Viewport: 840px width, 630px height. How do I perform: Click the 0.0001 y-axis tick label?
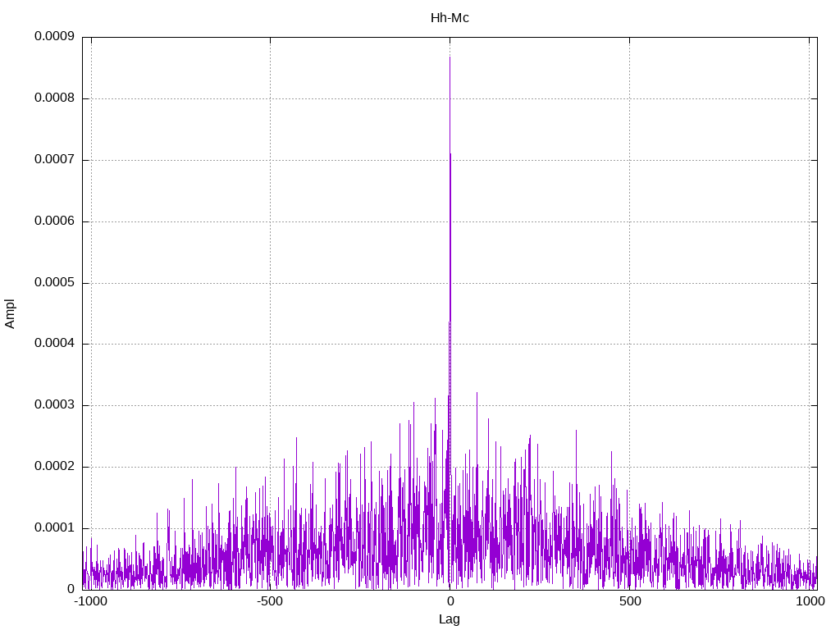(54, 528)
